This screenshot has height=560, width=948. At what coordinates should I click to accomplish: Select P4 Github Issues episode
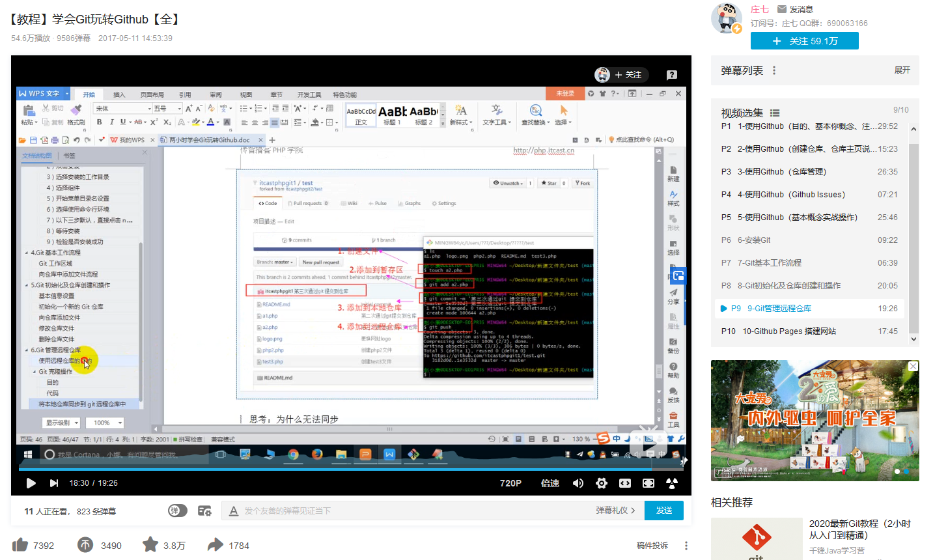coord(811,195)
